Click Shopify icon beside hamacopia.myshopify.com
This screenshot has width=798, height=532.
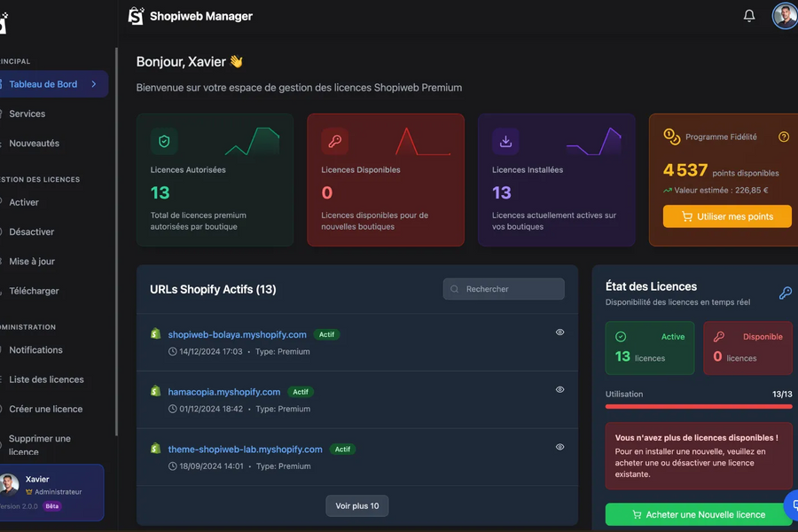pos(156,391)
